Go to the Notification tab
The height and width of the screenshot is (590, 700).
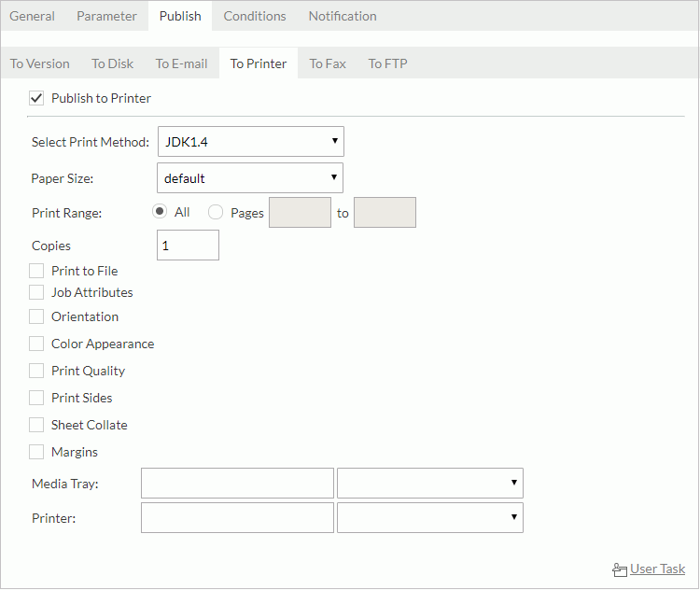click(x=343, y=16)
